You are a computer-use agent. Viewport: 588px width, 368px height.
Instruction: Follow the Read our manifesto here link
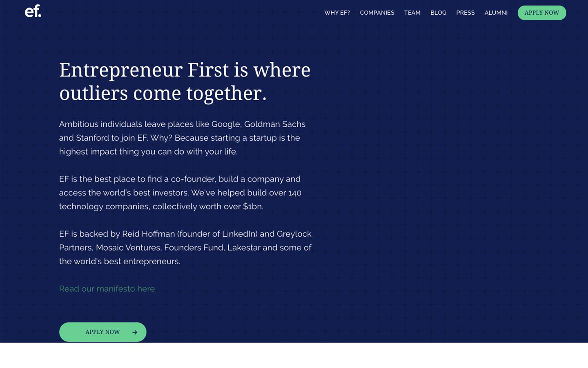tap(108, 289)
